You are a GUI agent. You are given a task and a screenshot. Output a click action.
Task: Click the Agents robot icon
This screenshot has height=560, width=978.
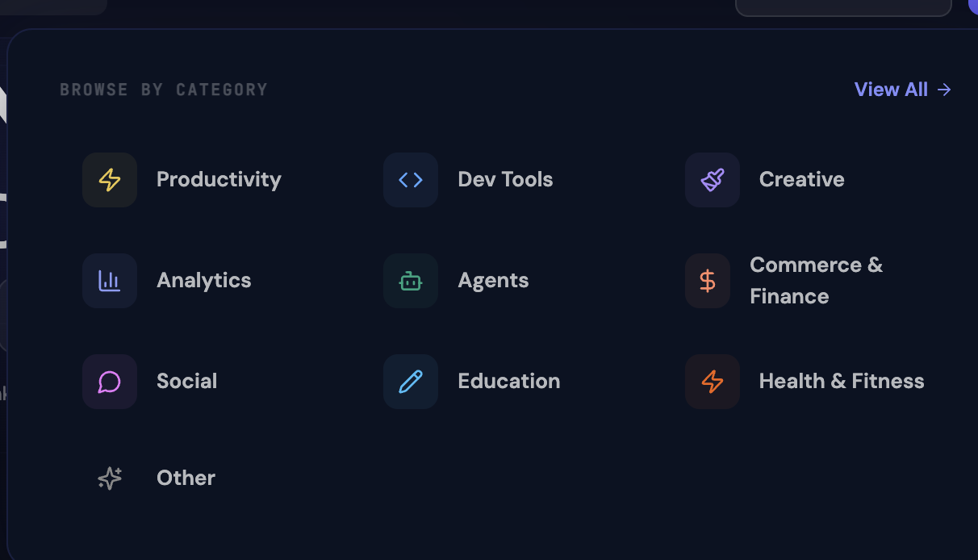tap(411, 280)
